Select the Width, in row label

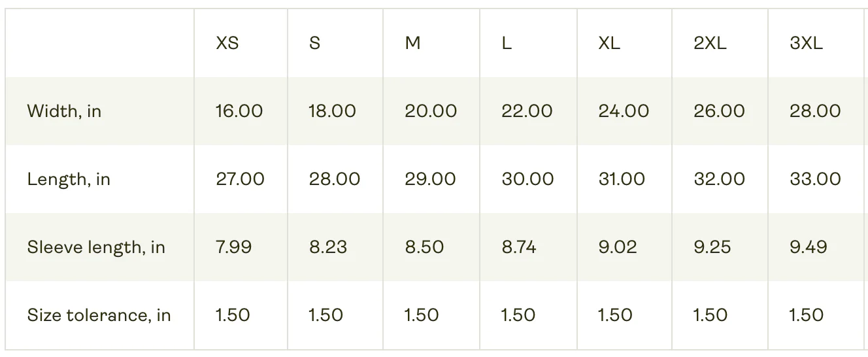coord(64,111)
